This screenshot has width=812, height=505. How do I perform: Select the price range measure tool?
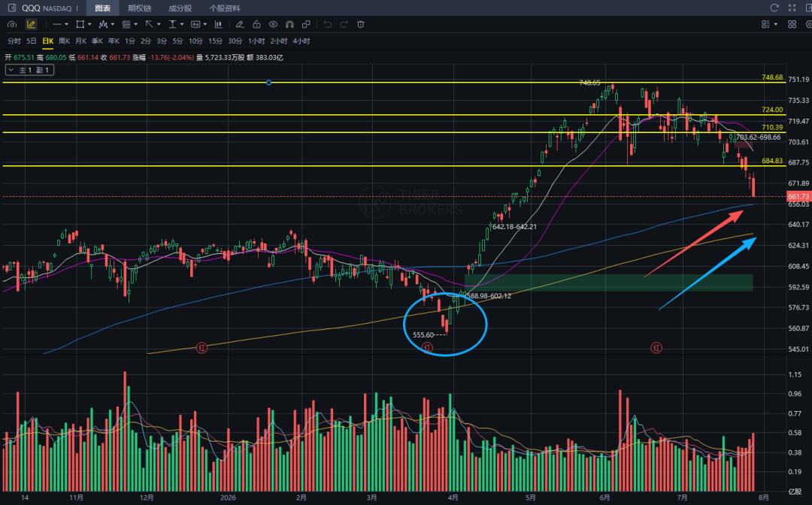[x=172, y=24]
